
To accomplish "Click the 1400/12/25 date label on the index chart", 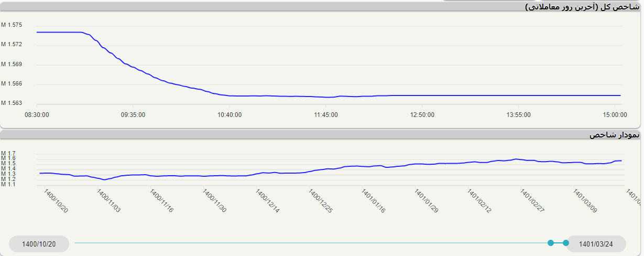I will [x=320, y=201].
